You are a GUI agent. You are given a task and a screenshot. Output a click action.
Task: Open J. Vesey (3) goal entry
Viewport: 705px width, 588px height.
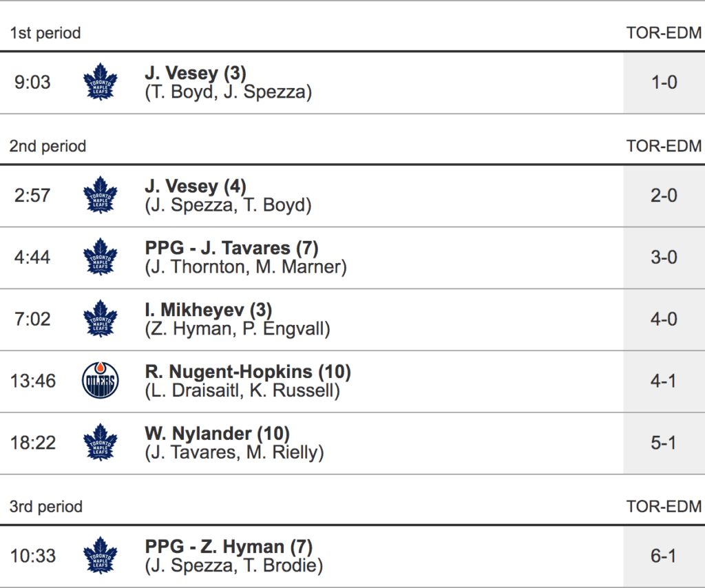(x=196, y=73)
